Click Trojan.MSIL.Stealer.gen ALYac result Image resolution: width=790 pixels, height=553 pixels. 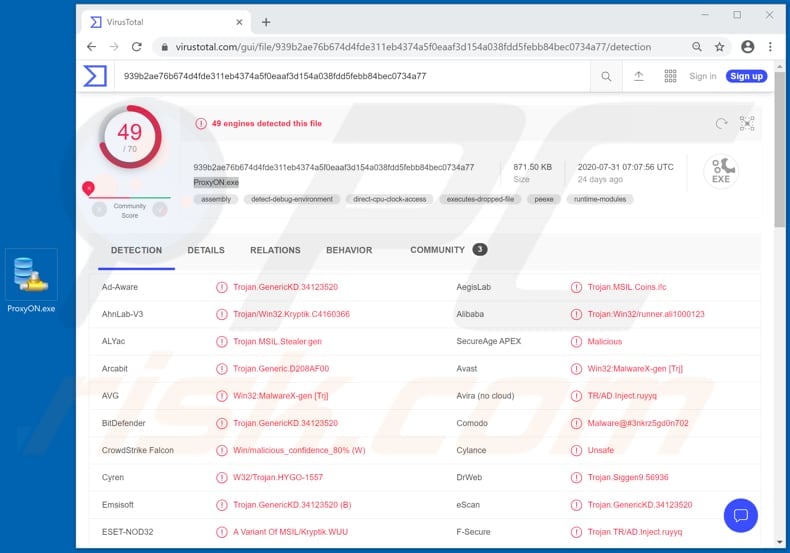click(x=277, y=341)
